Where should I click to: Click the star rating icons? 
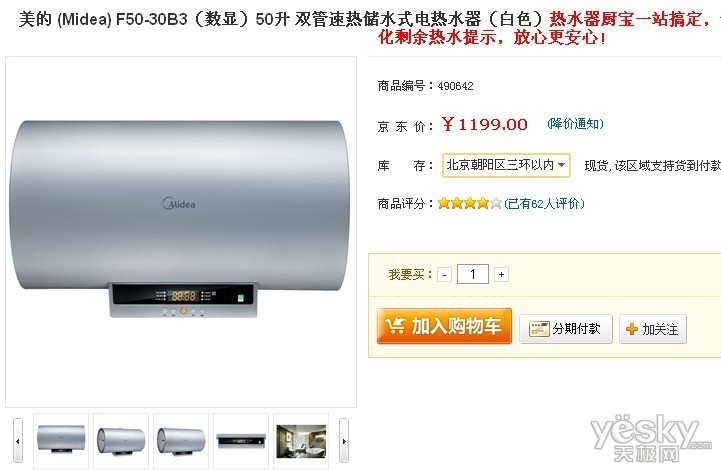(x=469, y=203)
